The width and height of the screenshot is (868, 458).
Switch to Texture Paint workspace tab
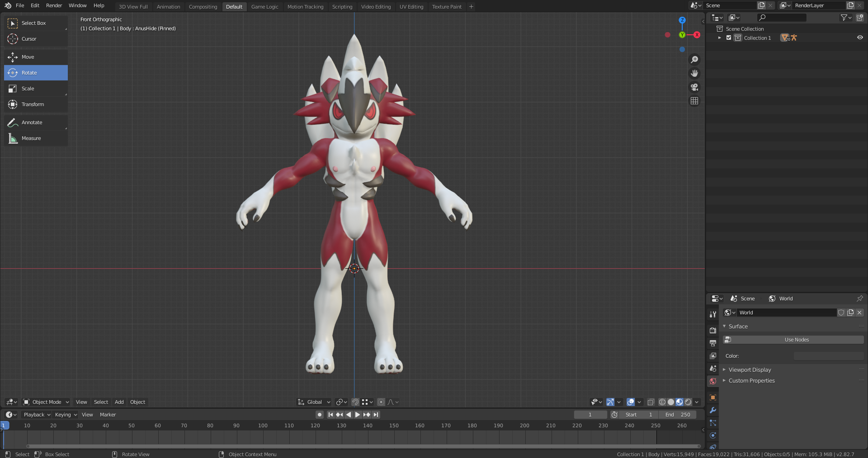pyautogui.click(x=447, y=7)
